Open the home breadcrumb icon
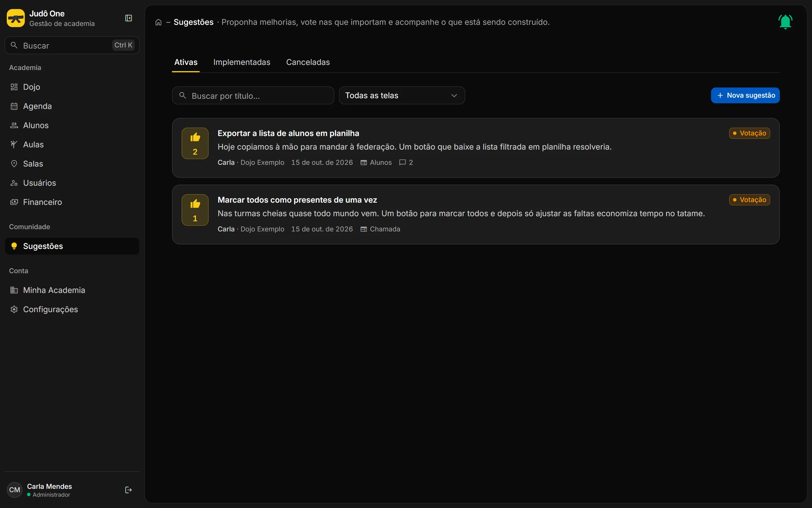The image size is (812, 508). 158,22
